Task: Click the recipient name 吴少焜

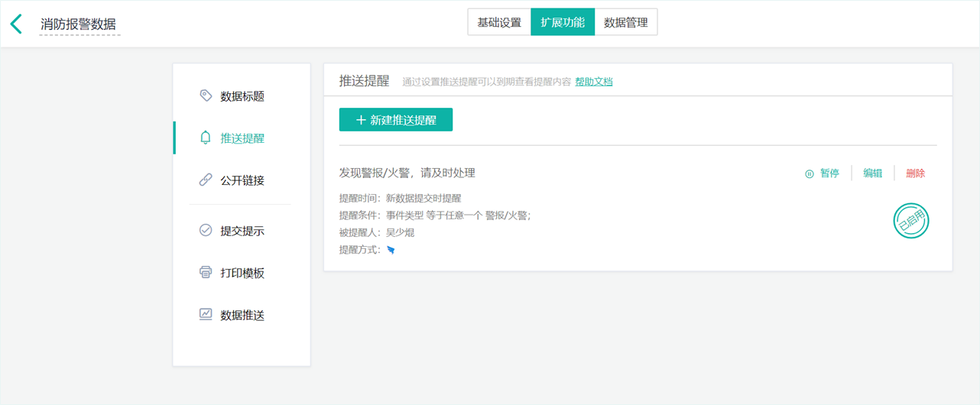Action: (400, 232)
